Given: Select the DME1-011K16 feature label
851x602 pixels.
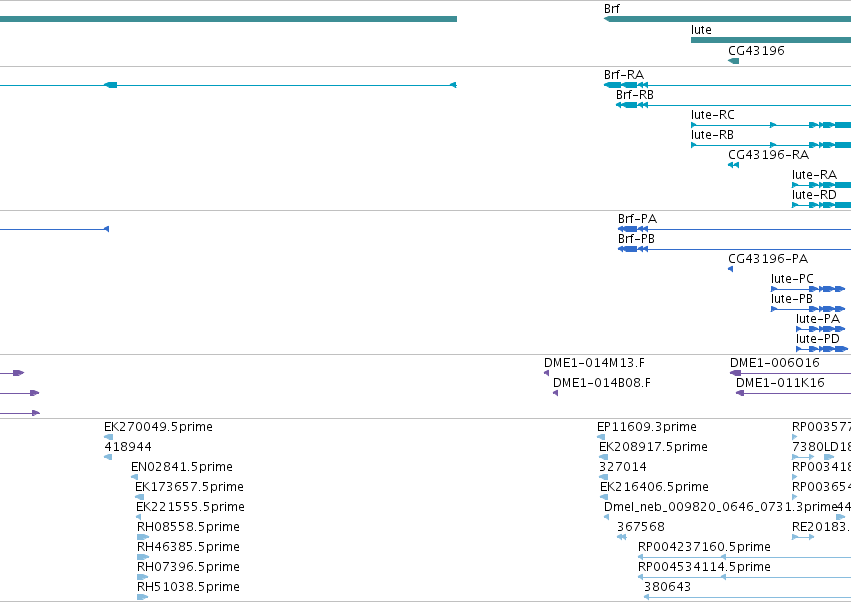Looking at the screenshot, I should (x=780, y=383).
